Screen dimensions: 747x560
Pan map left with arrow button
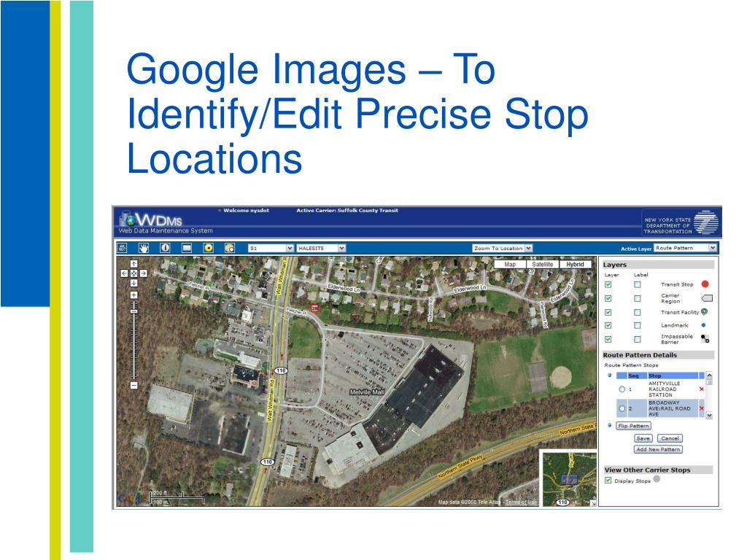[x=124, y=273]
